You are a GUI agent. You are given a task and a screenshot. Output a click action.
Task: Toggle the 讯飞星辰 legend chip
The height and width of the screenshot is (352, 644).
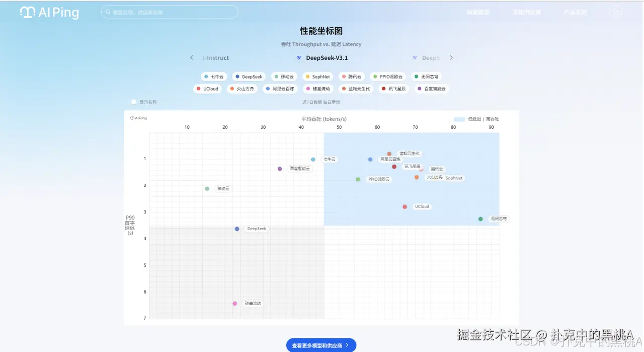coord(393,89)
